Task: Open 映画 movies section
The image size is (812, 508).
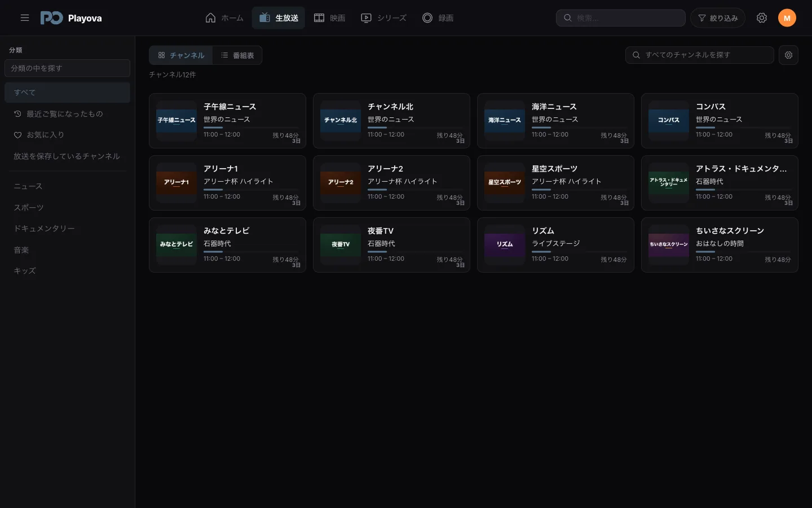Action: (330, 18)
